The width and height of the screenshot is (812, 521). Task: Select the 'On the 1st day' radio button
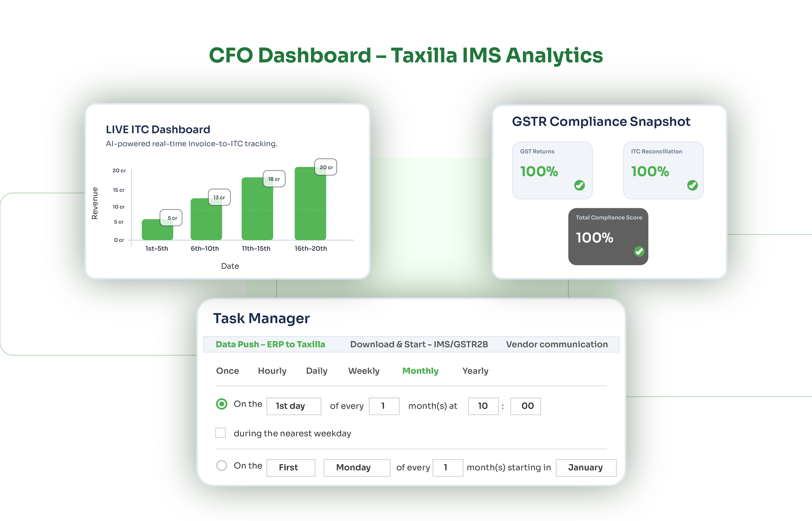pyautogui.click(x=222, y=404)
